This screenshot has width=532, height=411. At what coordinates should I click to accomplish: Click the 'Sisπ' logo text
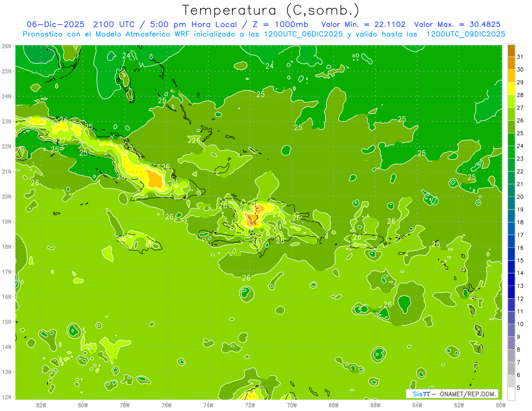click(421, 394)
